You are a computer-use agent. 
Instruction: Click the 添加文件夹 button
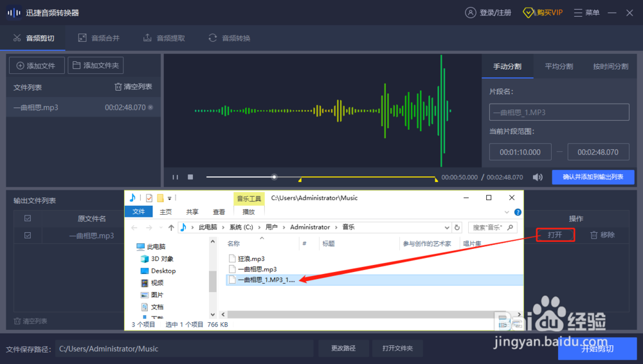[x=96, y=66]
